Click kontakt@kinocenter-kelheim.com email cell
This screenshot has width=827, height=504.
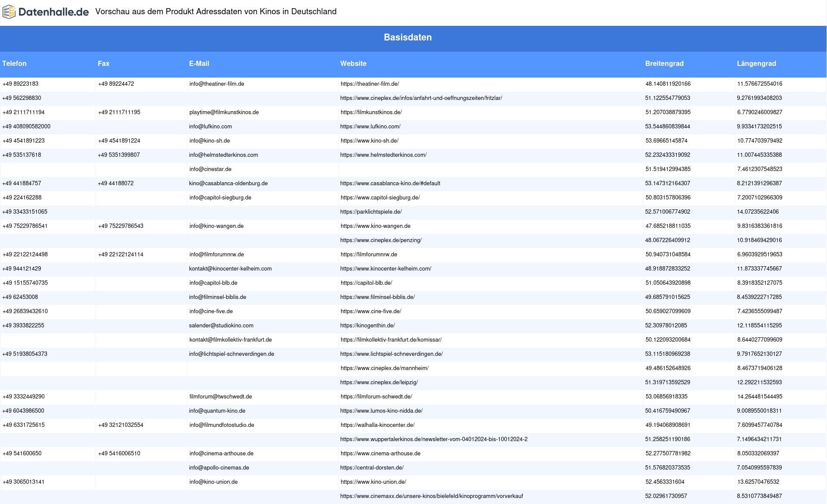click(230, 269)
